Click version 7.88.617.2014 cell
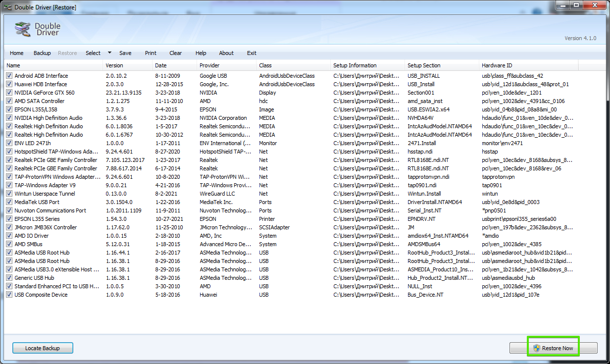Screen dimensions: 610x364 click(x=123, y=168)
